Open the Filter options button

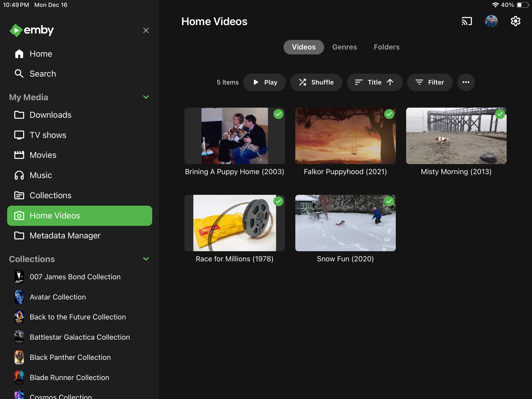click(x=430, y=82)
